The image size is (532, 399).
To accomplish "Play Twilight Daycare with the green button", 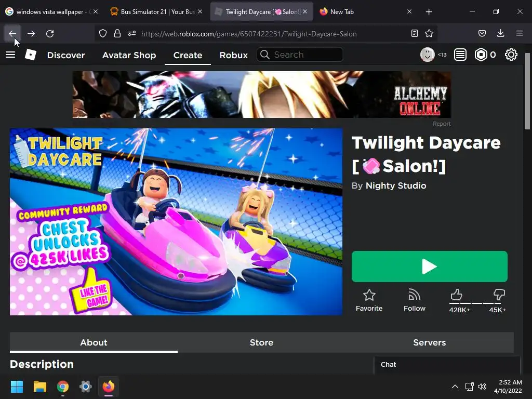I will coord(430,267).
